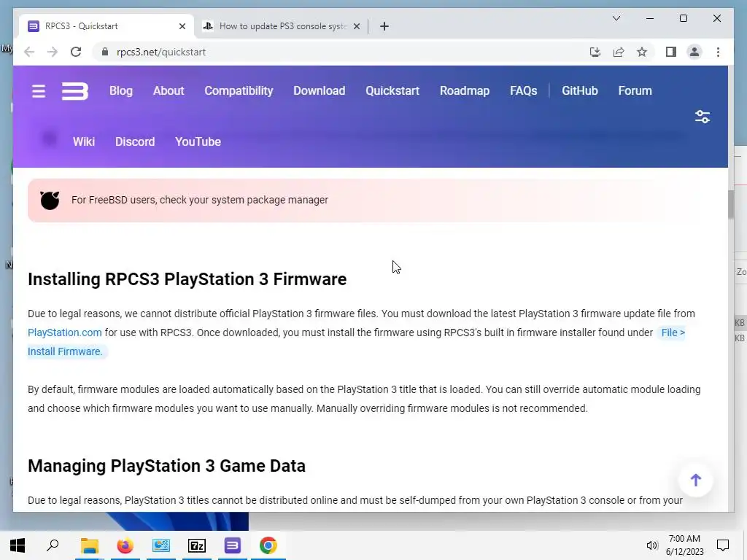Open the Roadmap page
The width and height of the screenshot is (747, 560).
(465, 91)
